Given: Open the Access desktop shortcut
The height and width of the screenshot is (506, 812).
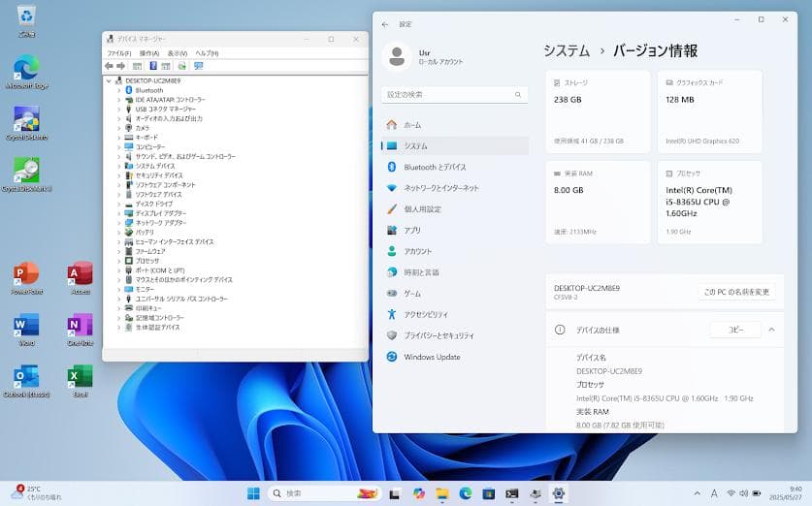Looking at the screenshot, I should click(x=81, y=278).
